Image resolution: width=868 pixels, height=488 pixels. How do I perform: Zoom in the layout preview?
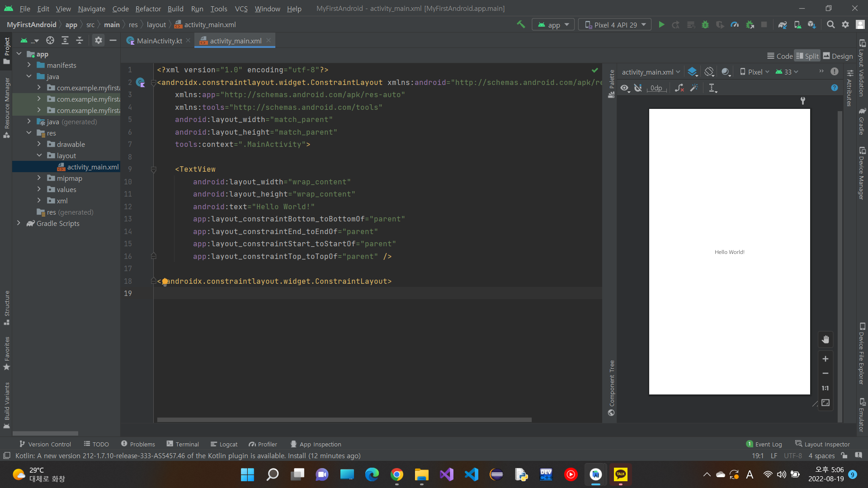tap(826, 359)
